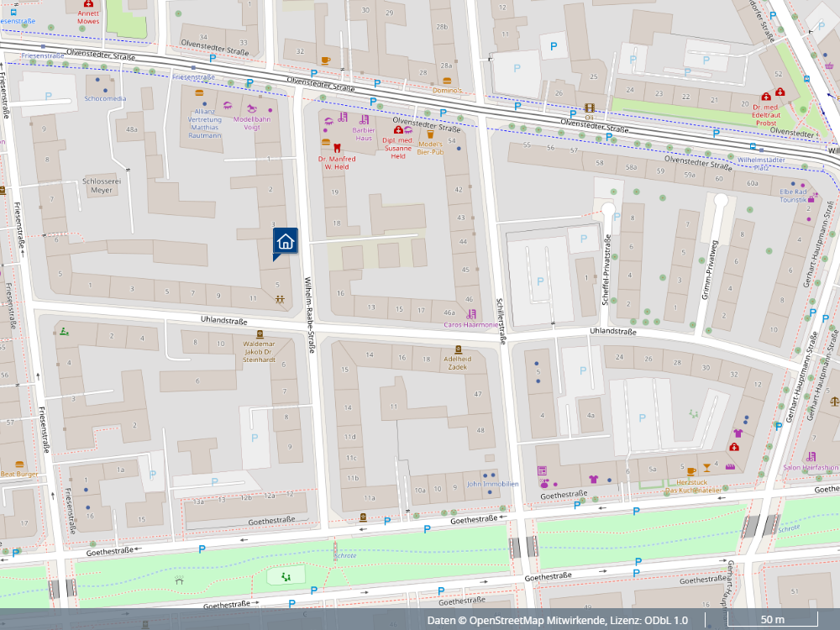Click the cinema film icon labeled Oli
Viewport: 840px width, 630px height.
click(x=590, y=108)
